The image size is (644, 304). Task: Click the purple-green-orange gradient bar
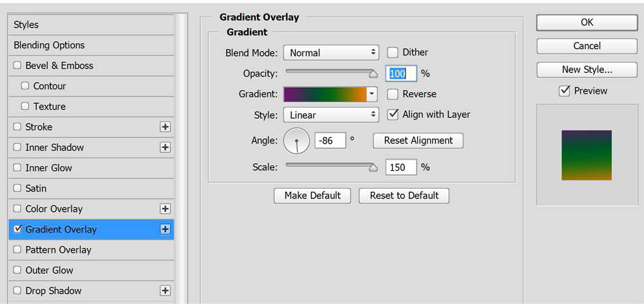(325, 94)
